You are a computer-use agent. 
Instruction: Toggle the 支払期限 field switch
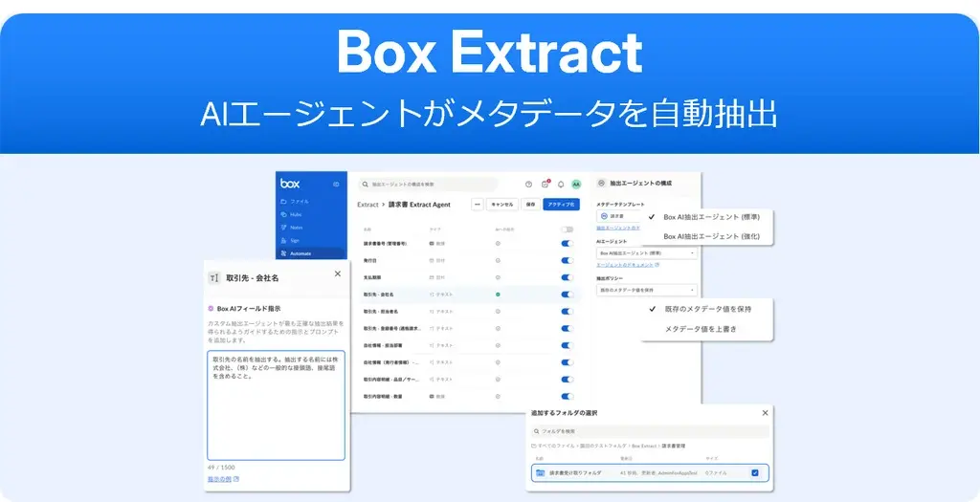pos(568,277)
